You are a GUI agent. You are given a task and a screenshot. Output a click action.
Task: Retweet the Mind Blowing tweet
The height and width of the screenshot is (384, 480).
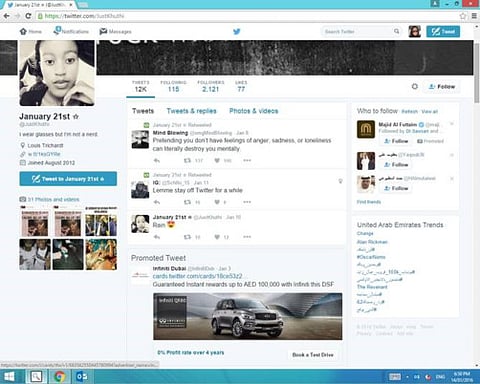[x=187, y=161]
